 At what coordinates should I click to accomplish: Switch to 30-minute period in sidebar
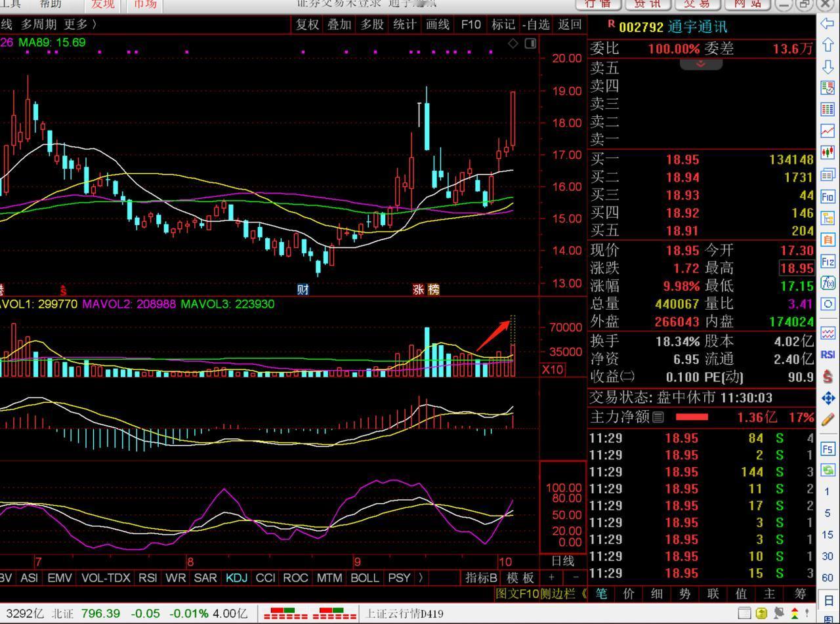(x=828, y=556)
